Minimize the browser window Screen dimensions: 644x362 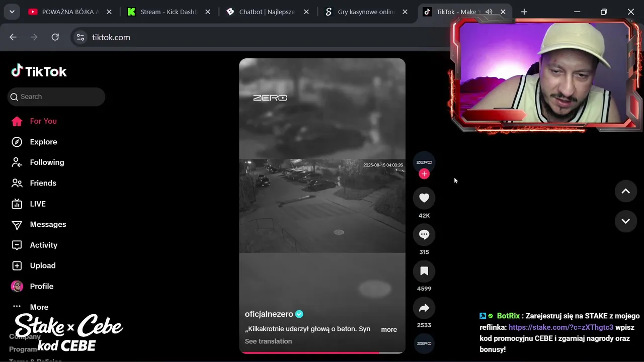577,12
